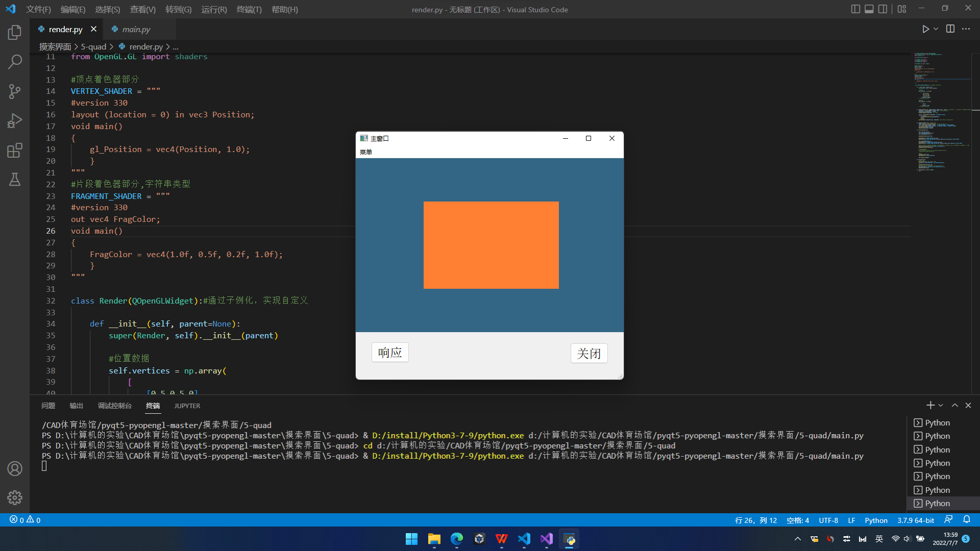Open the Testing flask view
This screenshot has width=980, height=551.
pos(15,180)
